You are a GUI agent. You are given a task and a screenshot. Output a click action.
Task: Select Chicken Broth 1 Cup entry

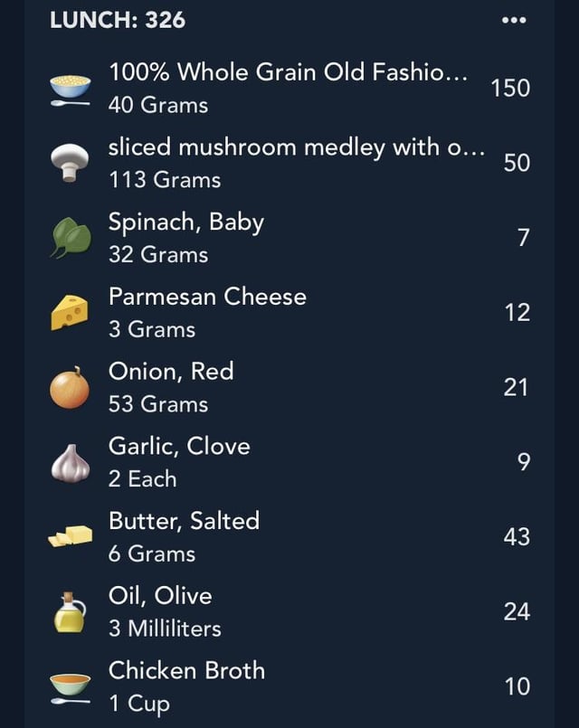click(289, 686)
